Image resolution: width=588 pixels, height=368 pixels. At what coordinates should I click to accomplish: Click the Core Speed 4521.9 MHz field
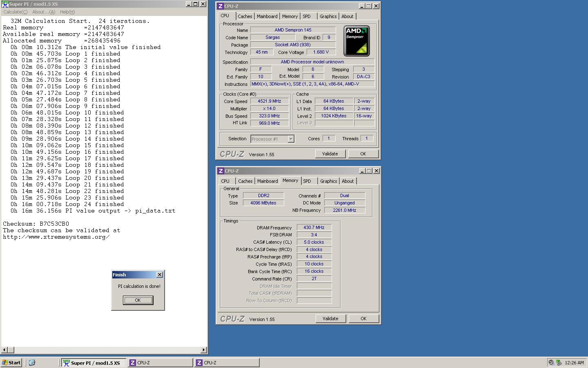pos(269,101)
